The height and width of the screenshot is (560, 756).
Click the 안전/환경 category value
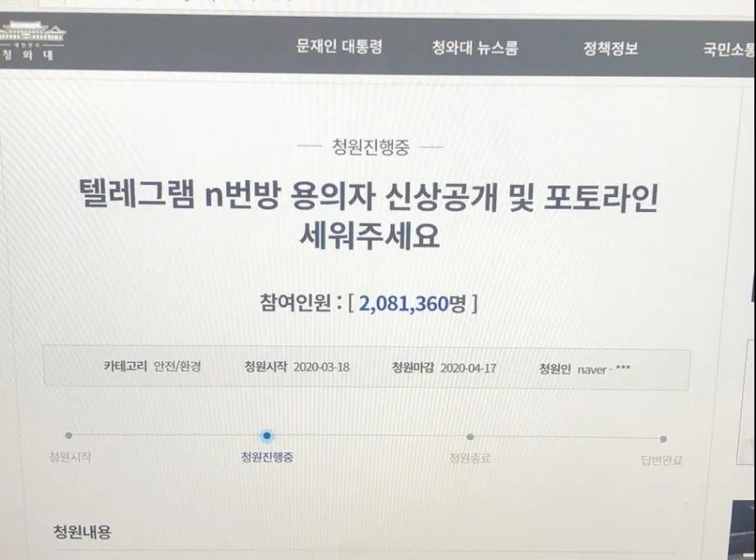[x=178, y=367]
